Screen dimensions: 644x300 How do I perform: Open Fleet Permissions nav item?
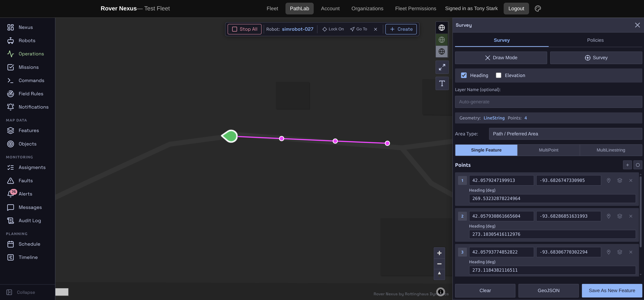point(416,9)
